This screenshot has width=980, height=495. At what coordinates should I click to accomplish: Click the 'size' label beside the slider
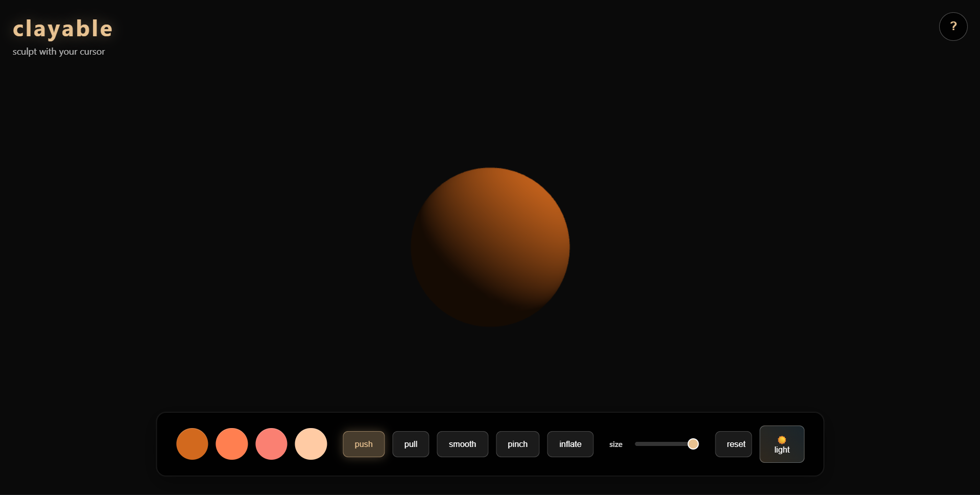pyautogui.click(x=615, y=444)
